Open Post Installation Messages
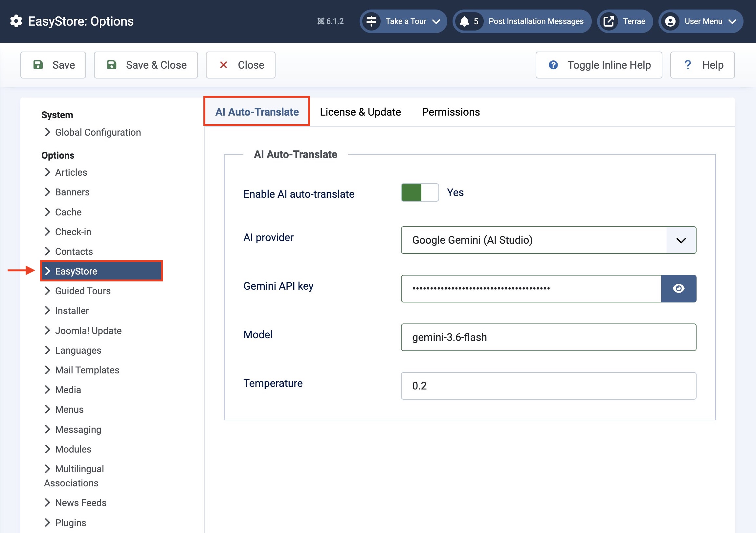The width and height of the screenshot is (756, 533). click(x=522, y=21)
